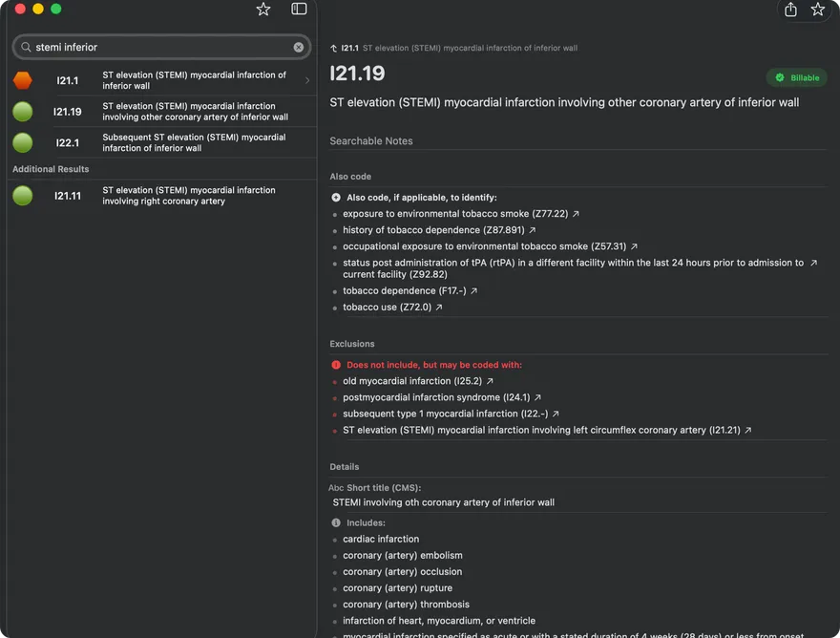The image size is (840, 638).
Task: Click the 'Details' section header
Action: click(345, 467)
